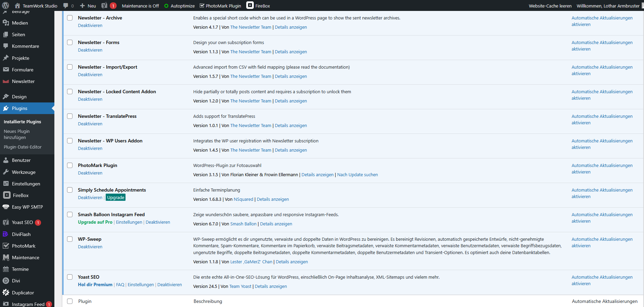This screenshot has width=644, height=307.
Task: Open Projekte pin icon
Action: pos(6,58)
